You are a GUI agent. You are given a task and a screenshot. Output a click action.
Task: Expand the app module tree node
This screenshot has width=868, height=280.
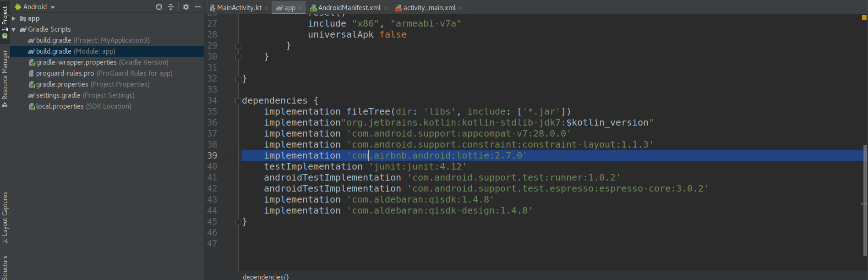(14, 18)
